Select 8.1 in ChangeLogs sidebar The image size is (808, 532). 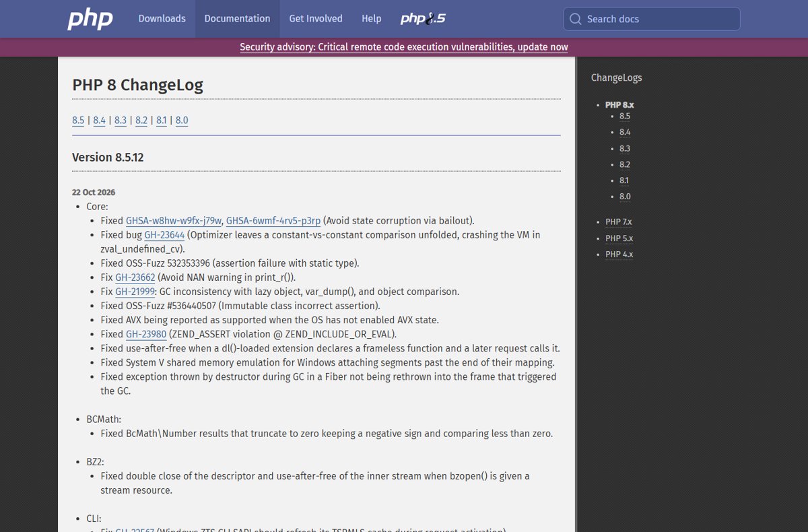[624, 180]
